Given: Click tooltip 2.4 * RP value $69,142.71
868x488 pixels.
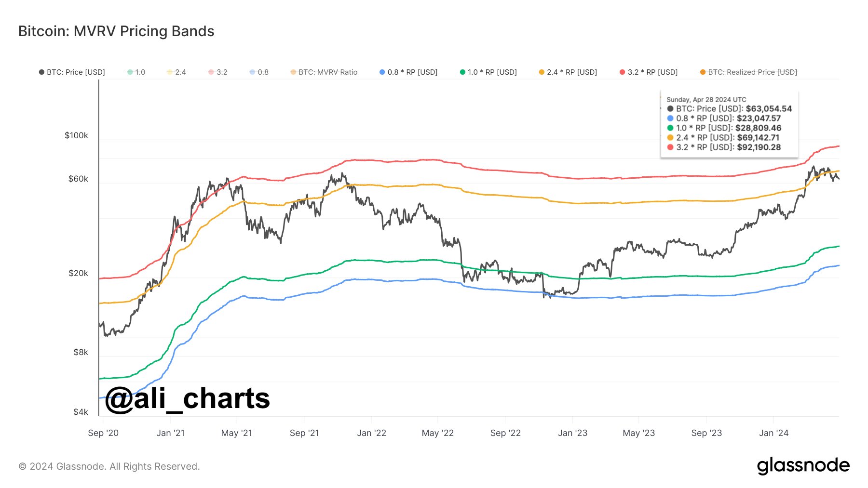Looking at the screenshot, I should coord(758,138).
